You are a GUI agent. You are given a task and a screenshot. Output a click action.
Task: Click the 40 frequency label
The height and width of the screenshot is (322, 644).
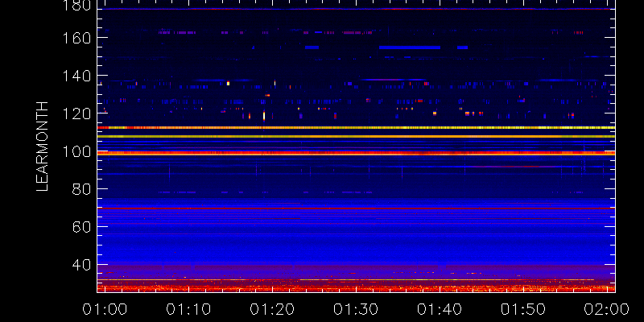coord(81,266)
